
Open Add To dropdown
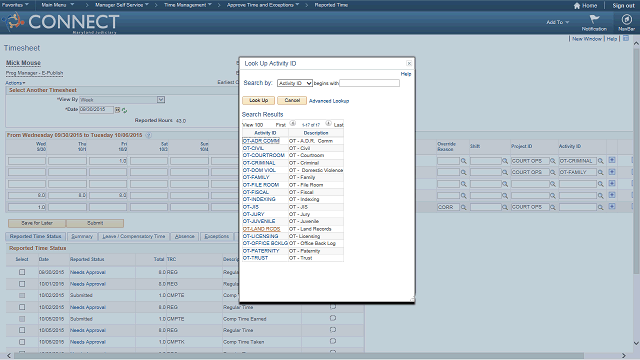click(558, 22)
